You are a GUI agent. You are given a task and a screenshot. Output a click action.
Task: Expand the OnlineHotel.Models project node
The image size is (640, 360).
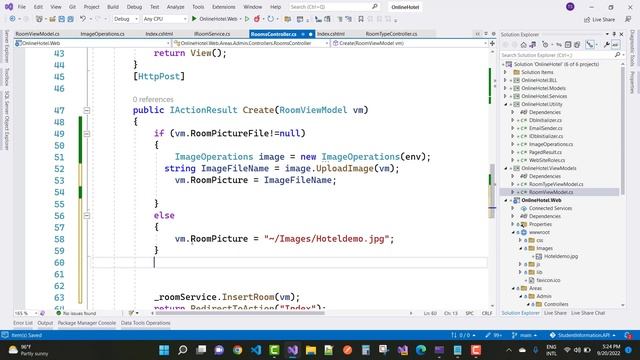pos(505,88)
